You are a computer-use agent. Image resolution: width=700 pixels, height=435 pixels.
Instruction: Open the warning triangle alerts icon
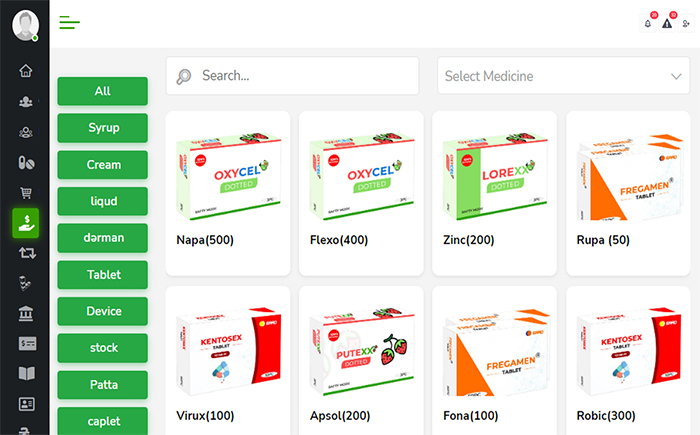[667, 23]
